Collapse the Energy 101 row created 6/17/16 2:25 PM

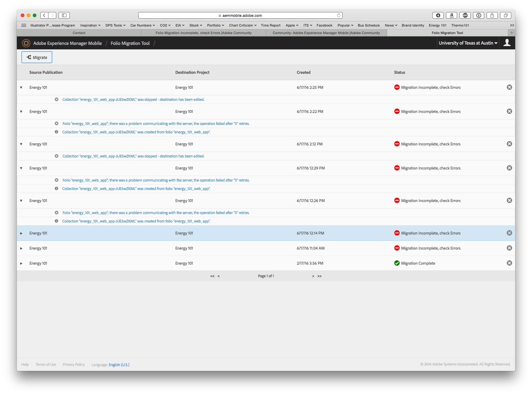21,88
